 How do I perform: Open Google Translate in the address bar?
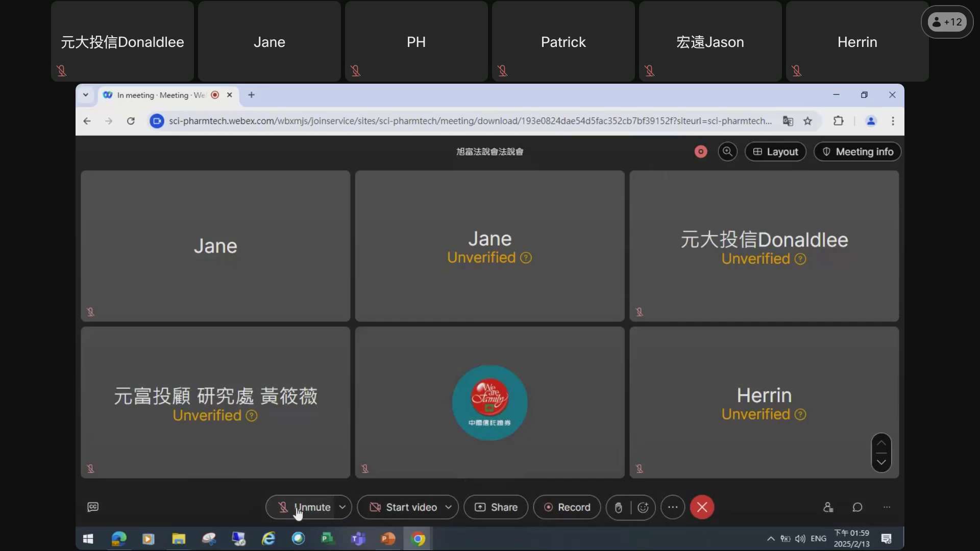(788, 121)
